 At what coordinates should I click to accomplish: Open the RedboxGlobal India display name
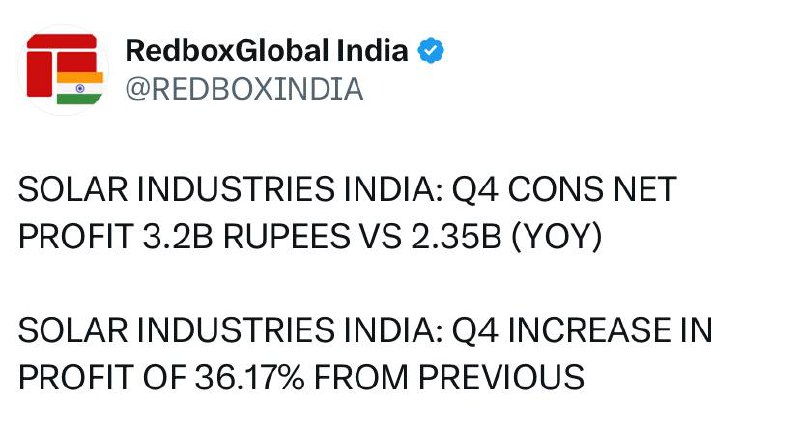(266, 51)
